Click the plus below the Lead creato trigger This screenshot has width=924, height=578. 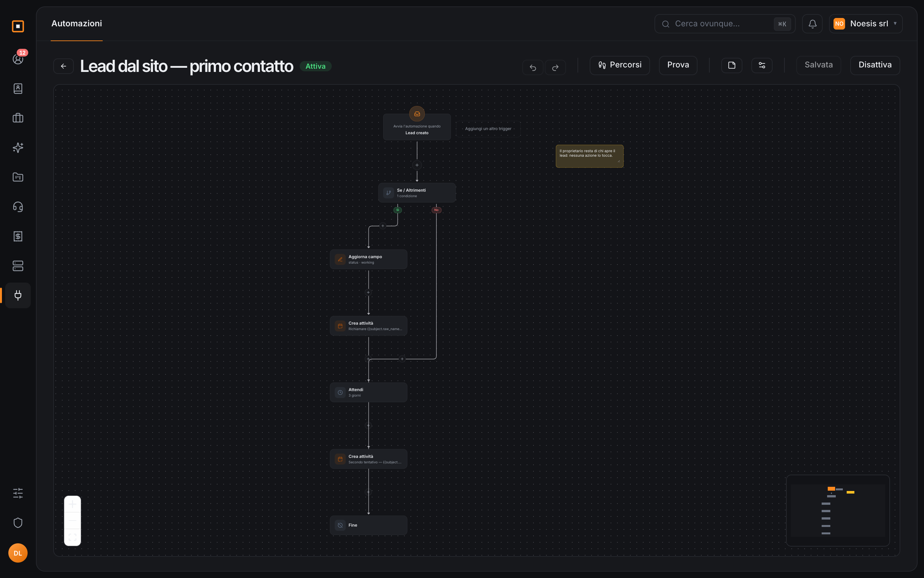pos(417,165)
